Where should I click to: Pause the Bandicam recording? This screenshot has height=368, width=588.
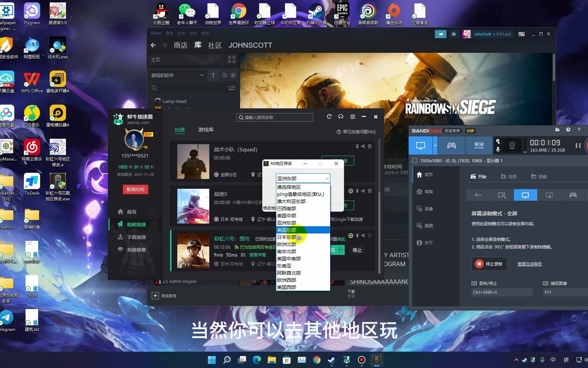[x=578, y=145]
